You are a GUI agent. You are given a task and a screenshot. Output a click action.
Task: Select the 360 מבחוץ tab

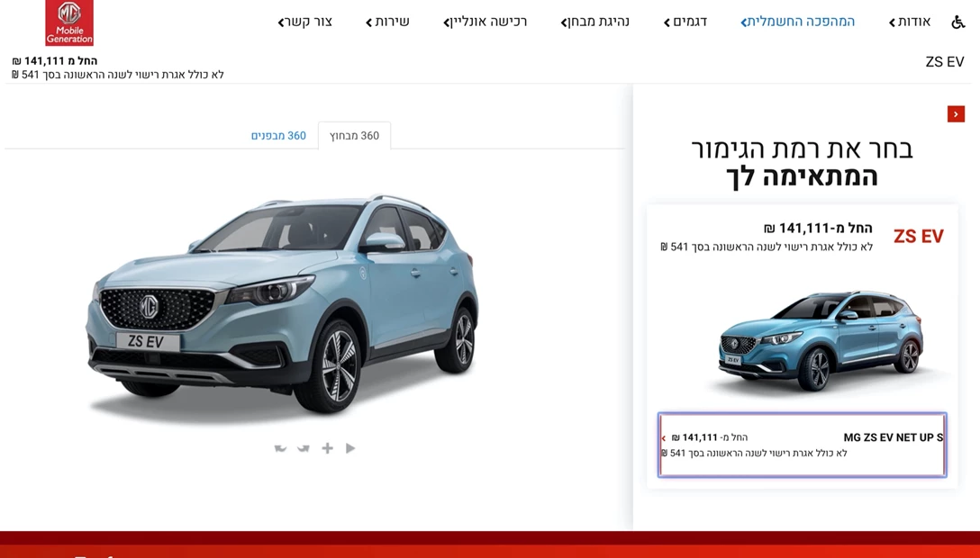(x=354, y=135)
